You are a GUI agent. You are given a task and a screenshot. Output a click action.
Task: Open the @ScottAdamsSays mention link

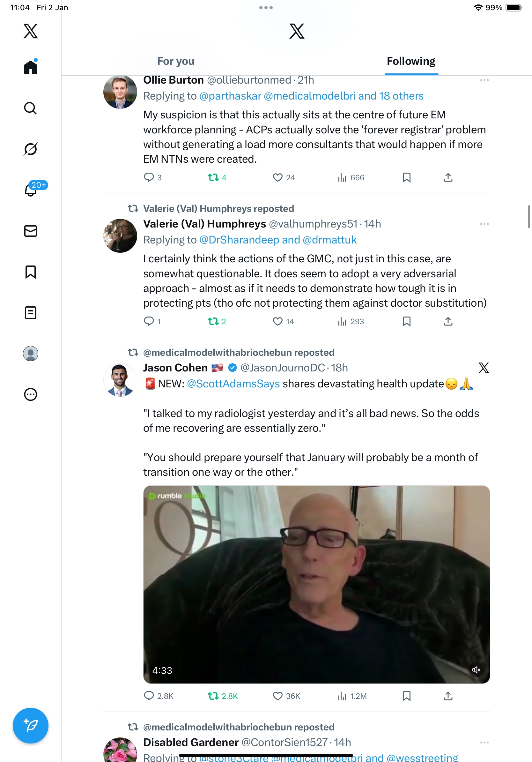click(233, 384)
